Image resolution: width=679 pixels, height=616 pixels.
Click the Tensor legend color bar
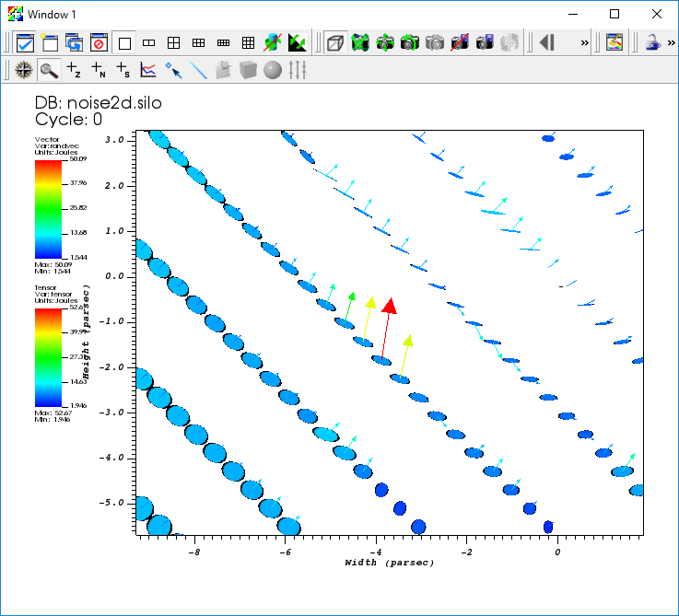48,357
